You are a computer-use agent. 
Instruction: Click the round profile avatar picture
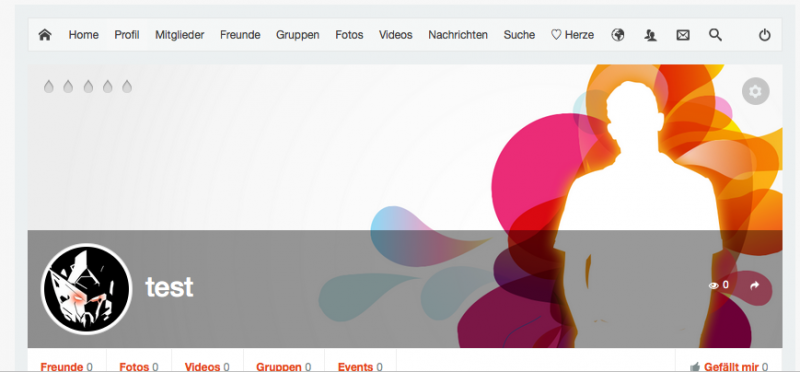[86, 289]
